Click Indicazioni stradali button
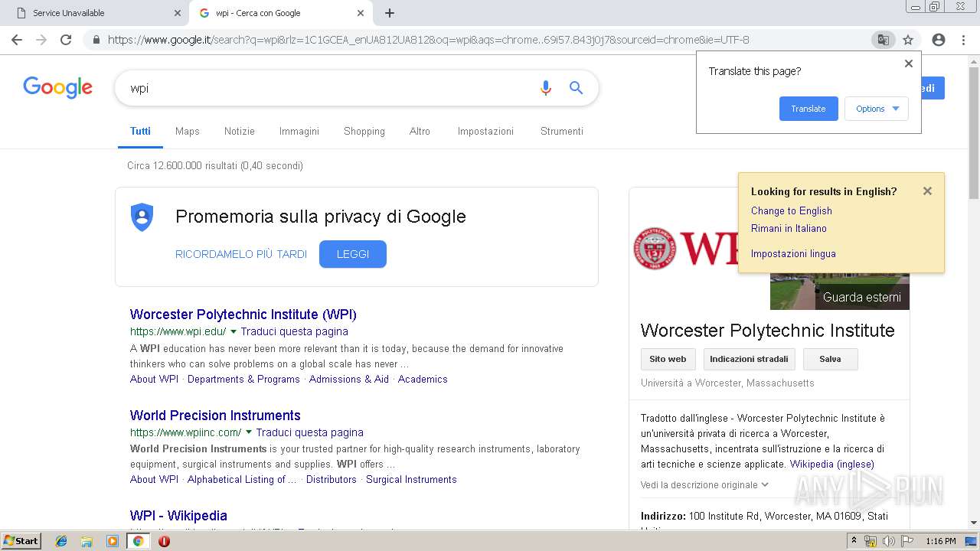Viewport: 980px width, 551px height. tap(749, 359)
